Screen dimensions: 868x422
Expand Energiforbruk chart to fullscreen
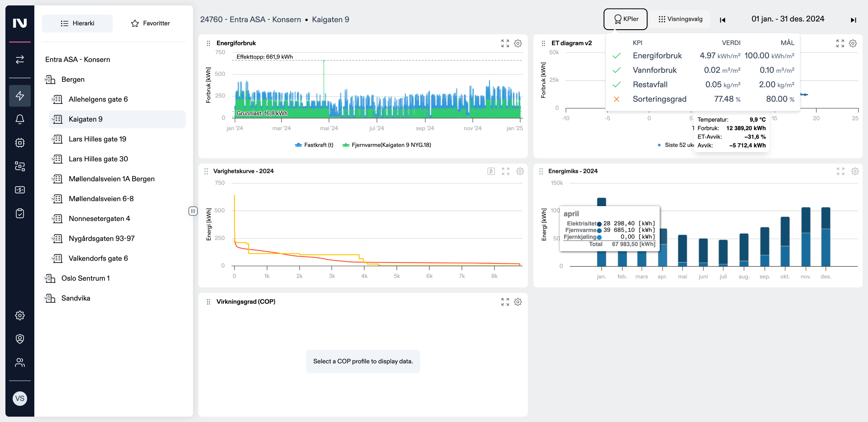click(x=505, y=43)
